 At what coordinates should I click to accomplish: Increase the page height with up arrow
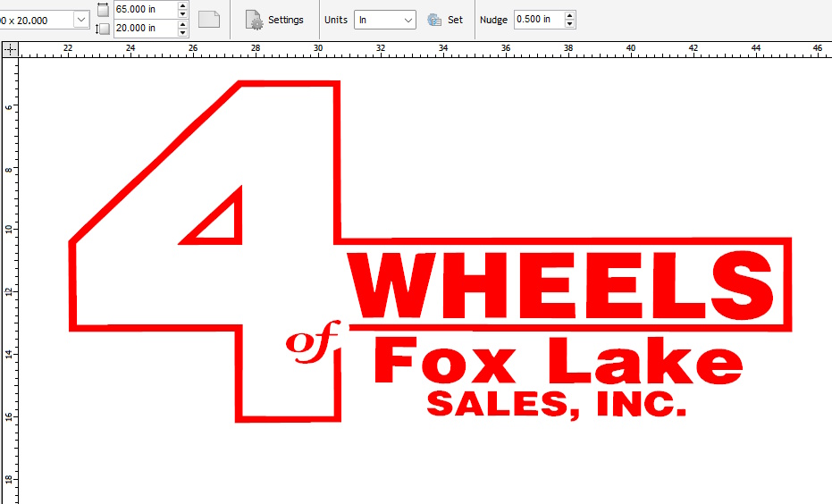pos(183,24)
